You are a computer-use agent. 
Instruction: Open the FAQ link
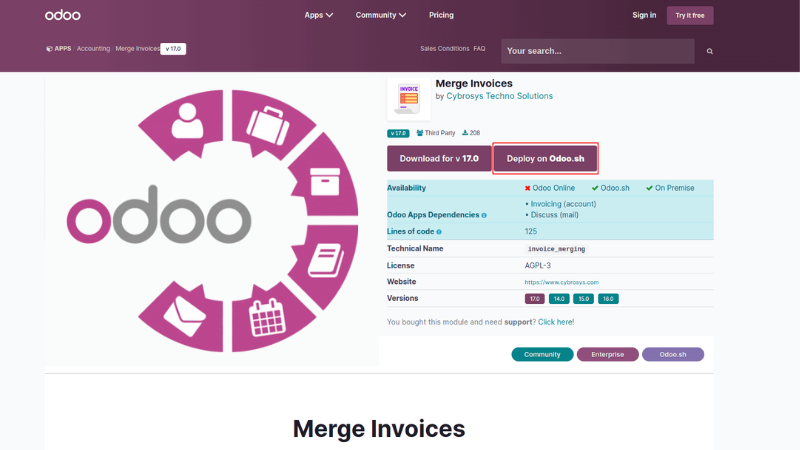tap(479, 48)
